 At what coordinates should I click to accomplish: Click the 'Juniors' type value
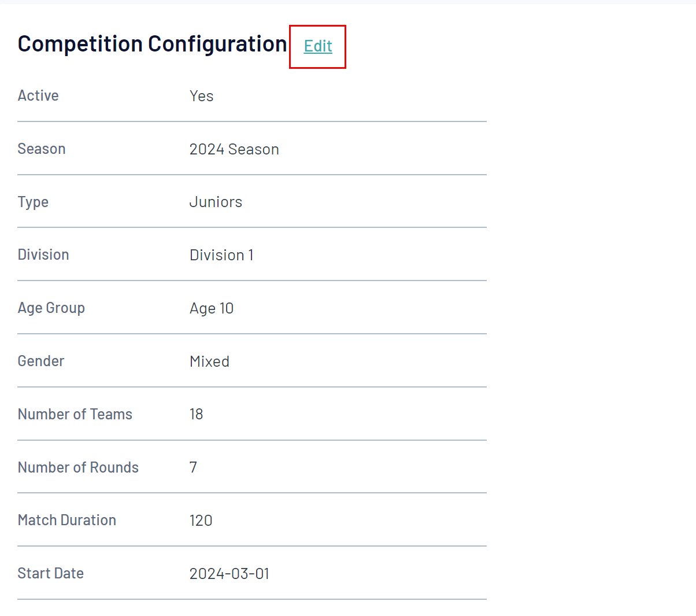tap(216, 202)
